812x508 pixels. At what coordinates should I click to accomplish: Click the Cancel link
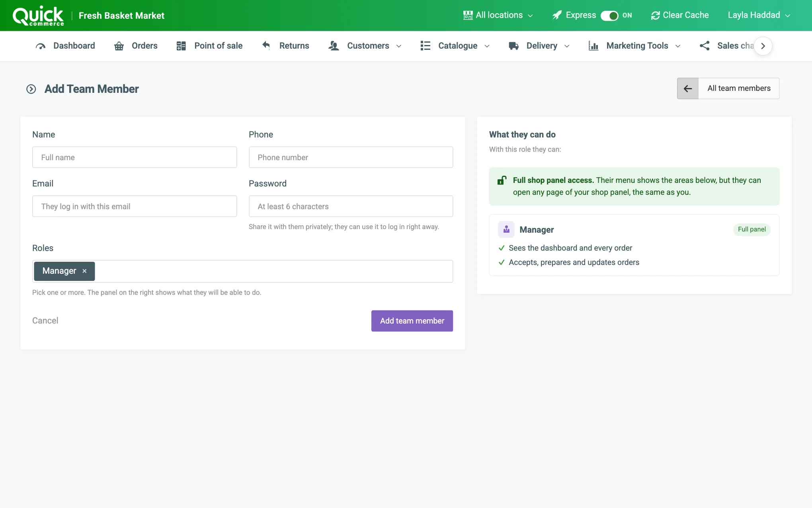pos(45,321)
